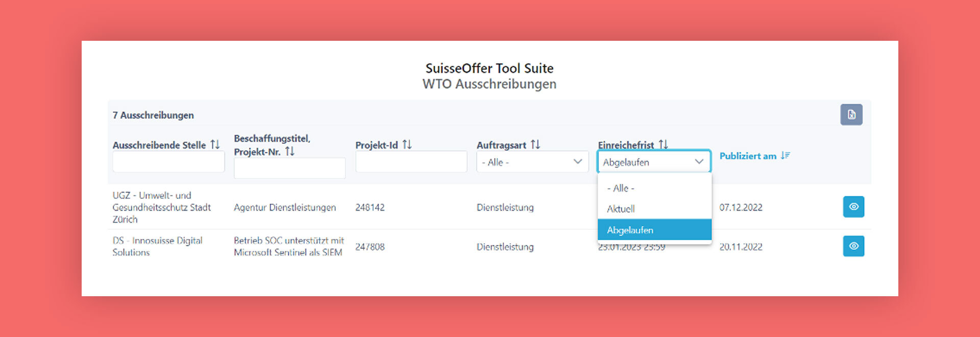980x337 pixels.
Task: View details of tender 247808
Action: [x=853, y=246]
